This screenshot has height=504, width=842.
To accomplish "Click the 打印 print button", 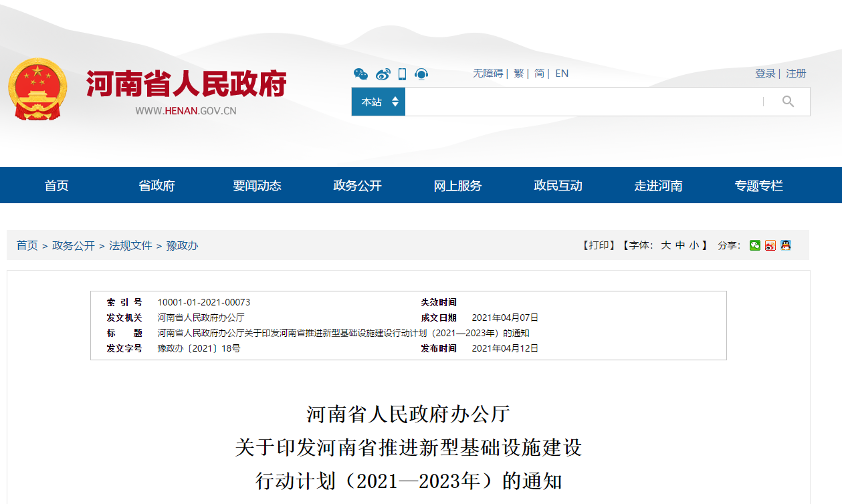I will 598,245.
